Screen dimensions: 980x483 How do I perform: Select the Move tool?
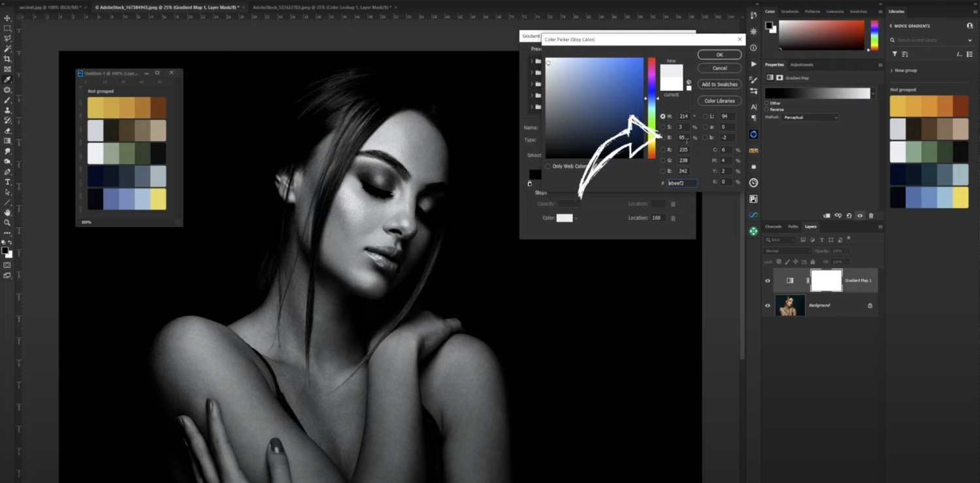pos(7,18)
